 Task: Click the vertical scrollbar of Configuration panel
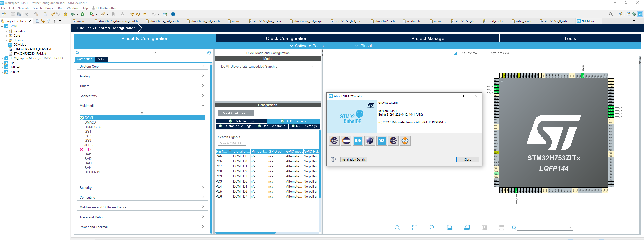320,164
